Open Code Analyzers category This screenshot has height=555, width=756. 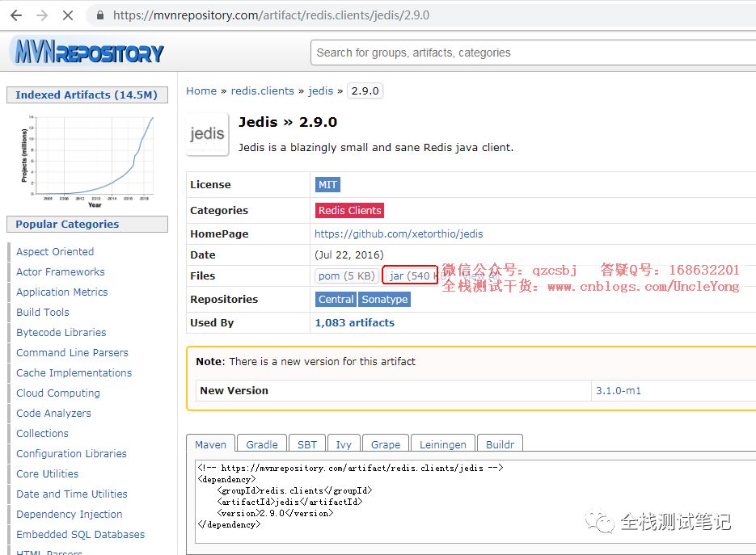(x=53, y=414)
